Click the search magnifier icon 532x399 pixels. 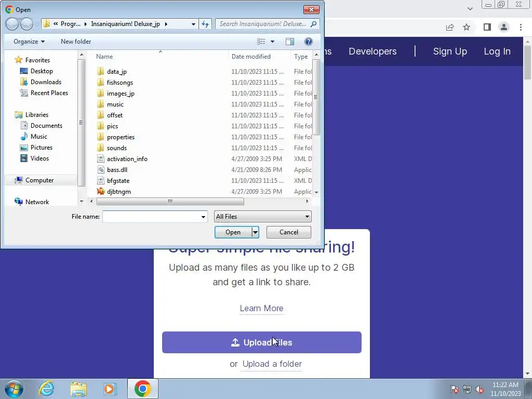click(x=313, y=24)
